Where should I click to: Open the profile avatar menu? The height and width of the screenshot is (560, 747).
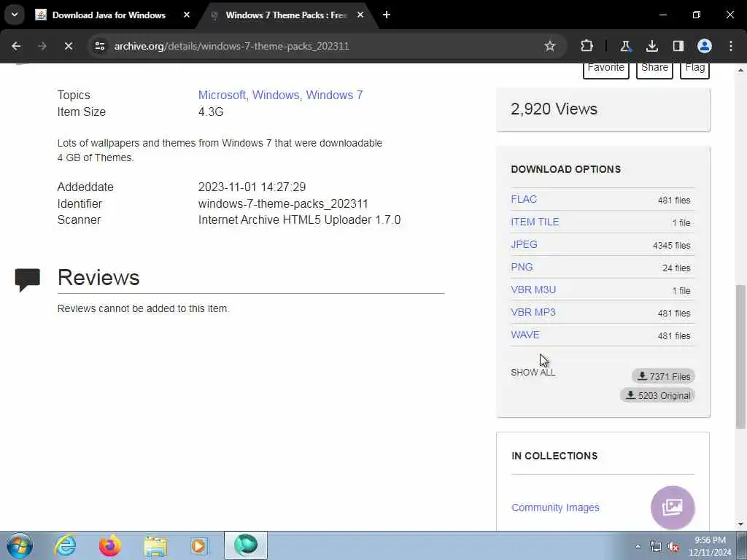point(705,46)
